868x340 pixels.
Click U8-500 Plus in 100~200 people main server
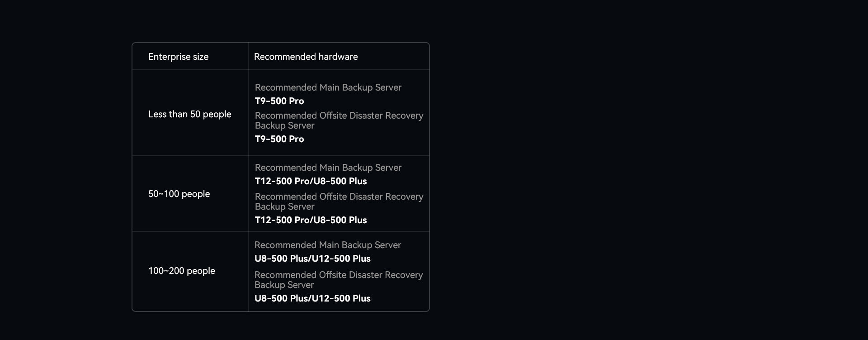coord(281,259)
